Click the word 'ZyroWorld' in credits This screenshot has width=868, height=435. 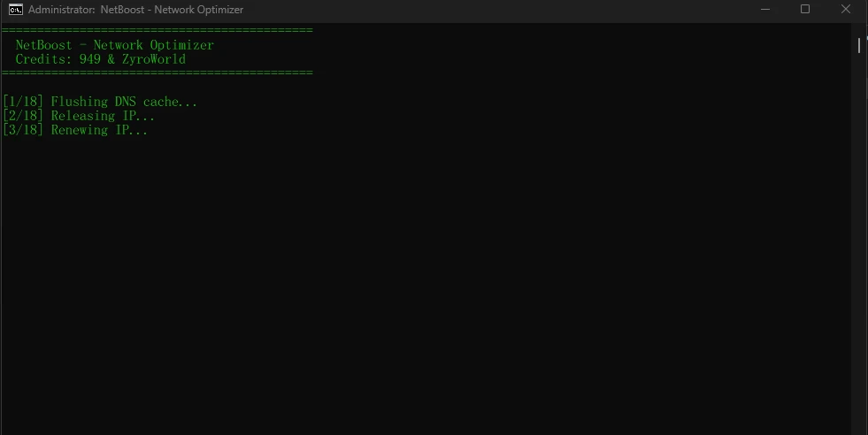154,59
